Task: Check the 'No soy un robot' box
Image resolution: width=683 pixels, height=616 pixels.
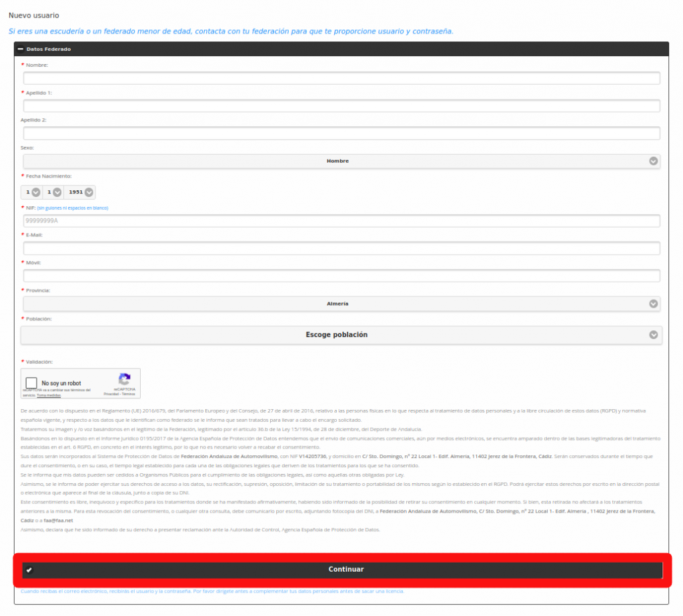Action: click(31, 383)
